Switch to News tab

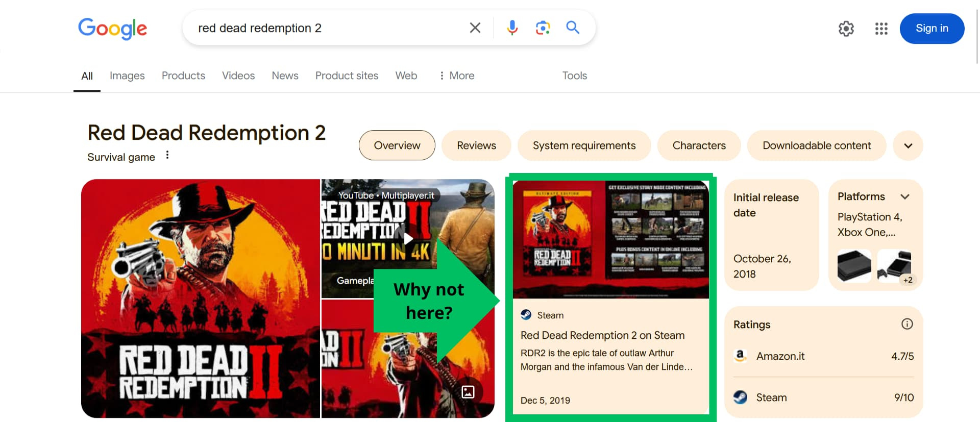tap(285, 76)
